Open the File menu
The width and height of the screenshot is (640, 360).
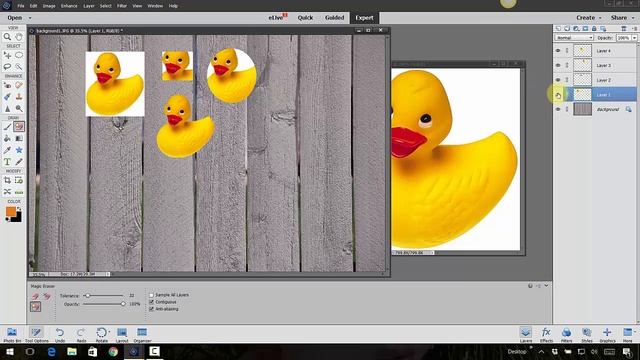pos(21,6)
